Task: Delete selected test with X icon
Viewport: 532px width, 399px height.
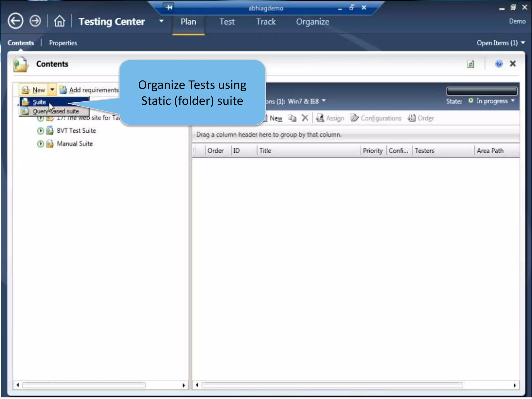Action: 305,118
